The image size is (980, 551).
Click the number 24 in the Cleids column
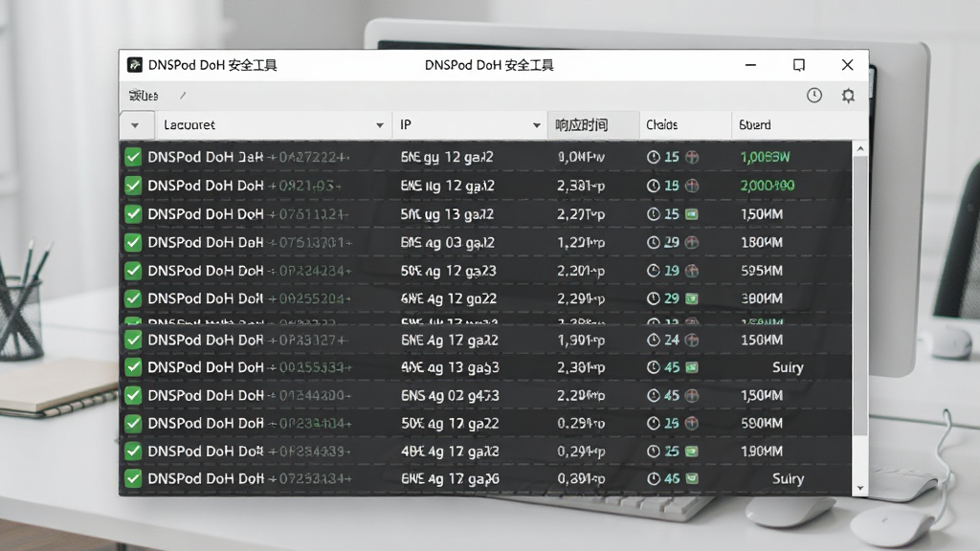(672, 340)
